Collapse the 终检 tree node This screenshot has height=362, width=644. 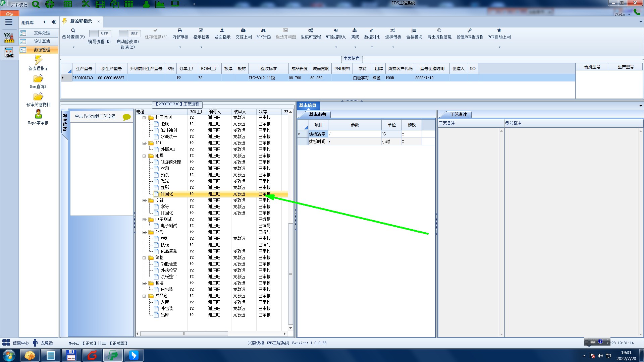[144, 258]
